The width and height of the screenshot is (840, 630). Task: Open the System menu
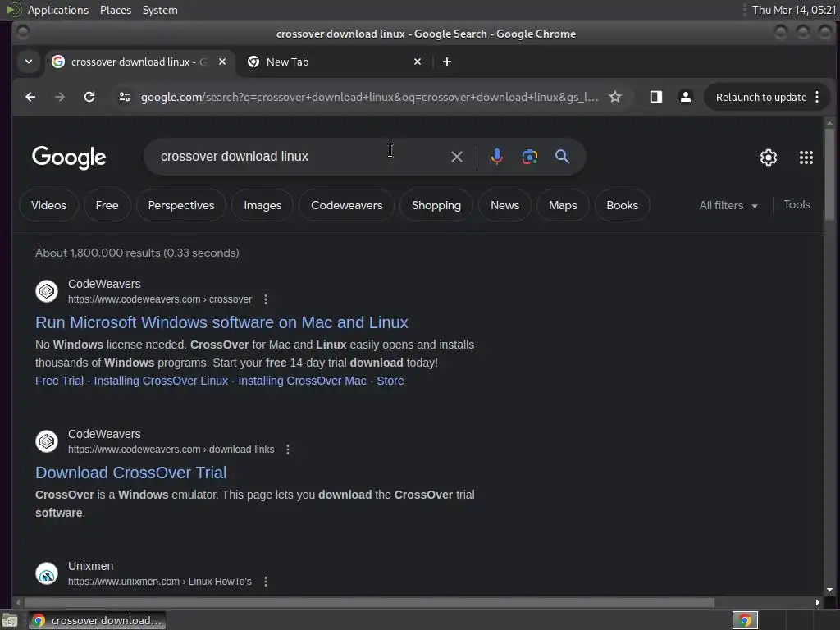[160, 10]
